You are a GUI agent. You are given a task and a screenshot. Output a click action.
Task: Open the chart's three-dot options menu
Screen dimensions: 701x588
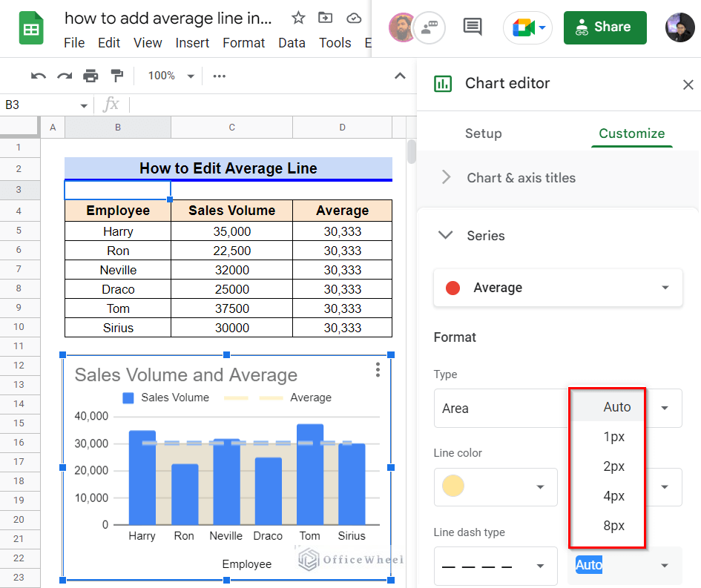(x=377, y=369)
